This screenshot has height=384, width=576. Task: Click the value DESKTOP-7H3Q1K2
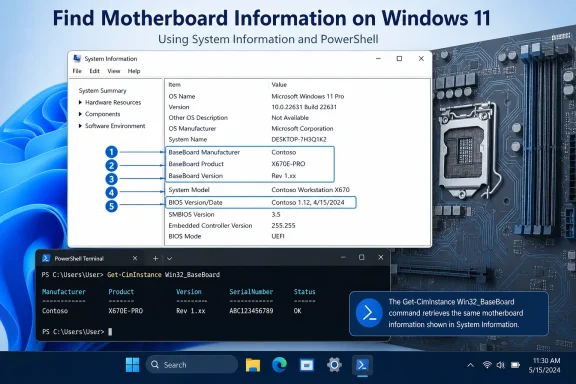click(299, 139)
